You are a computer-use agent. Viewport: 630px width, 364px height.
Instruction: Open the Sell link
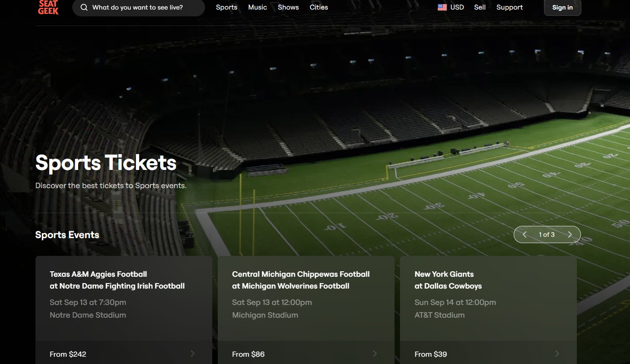[480, 7]
